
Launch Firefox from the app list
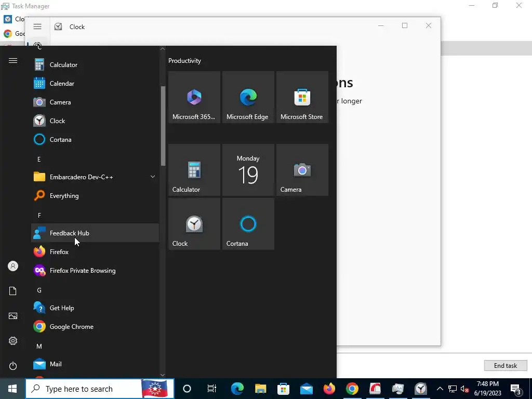tap(95, 252)
